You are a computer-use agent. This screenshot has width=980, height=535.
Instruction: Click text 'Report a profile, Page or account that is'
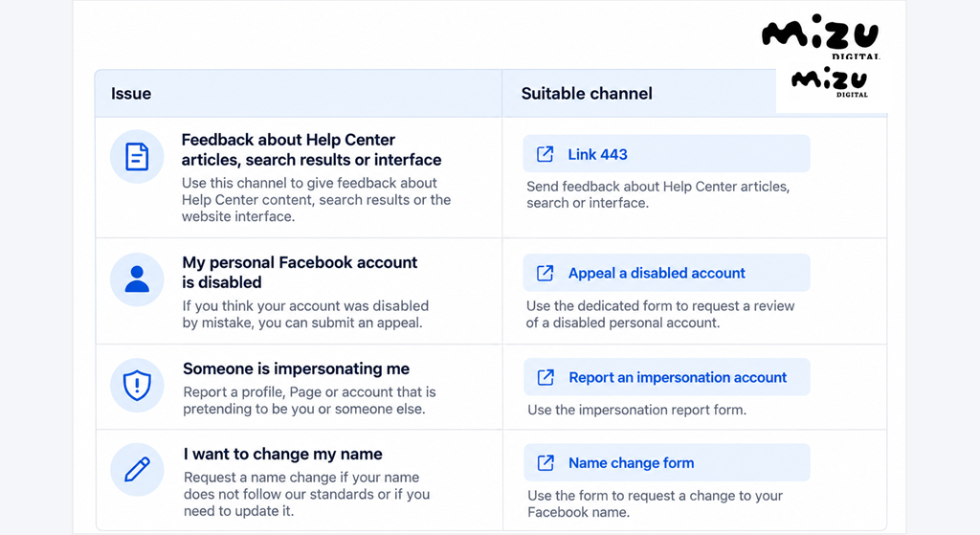coord(309,391)
